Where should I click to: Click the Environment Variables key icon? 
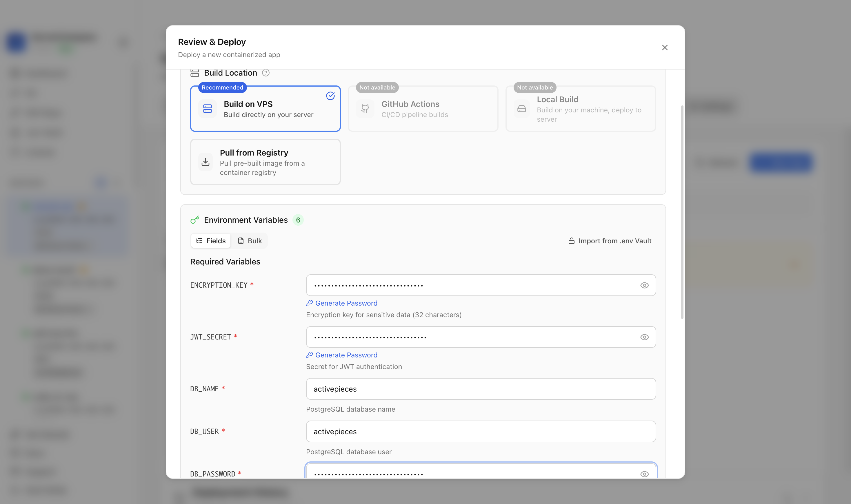[x=195, y=220]
